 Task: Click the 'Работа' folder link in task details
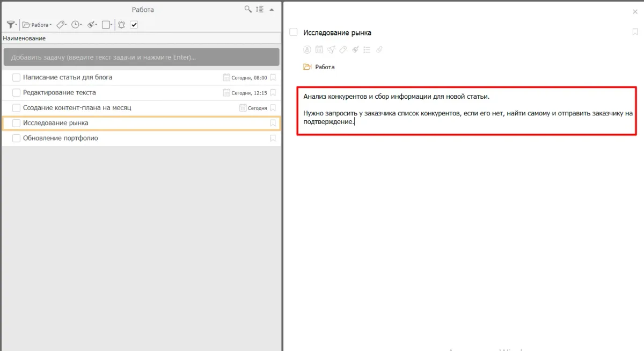point(324,67)
